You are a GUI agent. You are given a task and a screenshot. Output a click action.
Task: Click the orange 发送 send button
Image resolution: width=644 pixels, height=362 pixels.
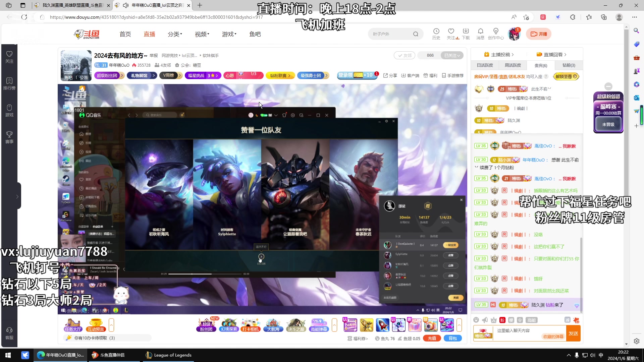coord(573,334)
